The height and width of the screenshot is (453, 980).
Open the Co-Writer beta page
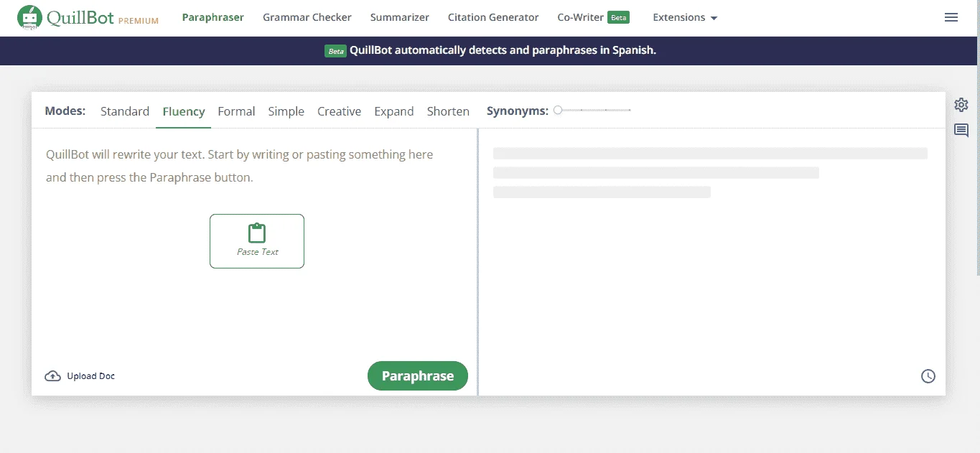(x=593, y=17)
